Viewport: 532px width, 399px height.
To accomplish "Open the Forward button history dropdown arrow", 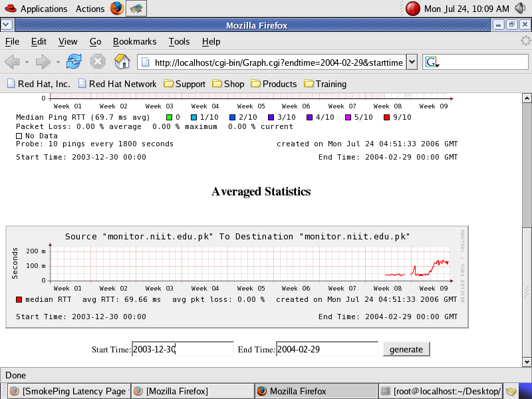I will click(x=58, y=62).
